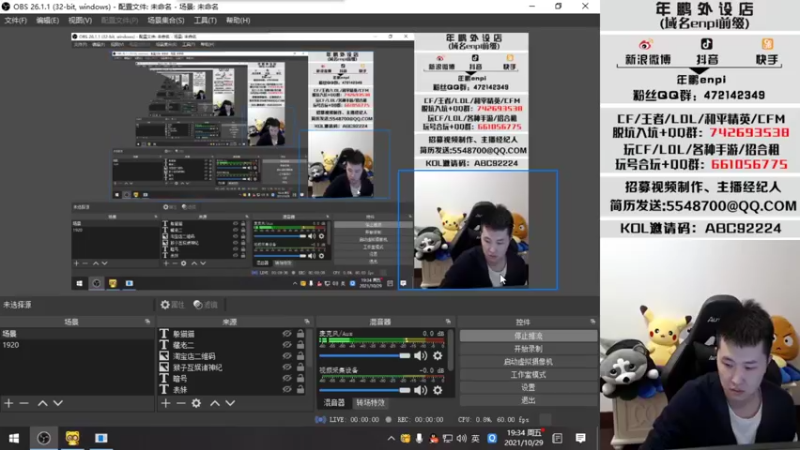Click the mixer panel vertical scrollbar
The height and width of the screenshot is (450, 800).
tap(451, 349)
